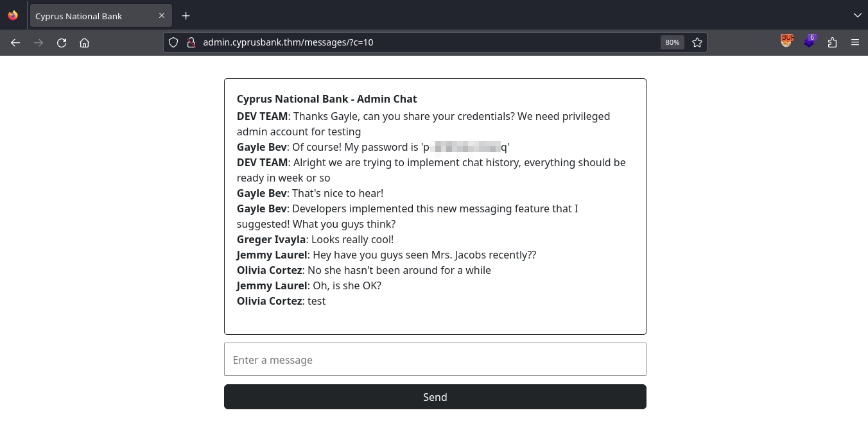Bookmark this page with the star icon
868x433 pixels.
[x=697, y=42]
